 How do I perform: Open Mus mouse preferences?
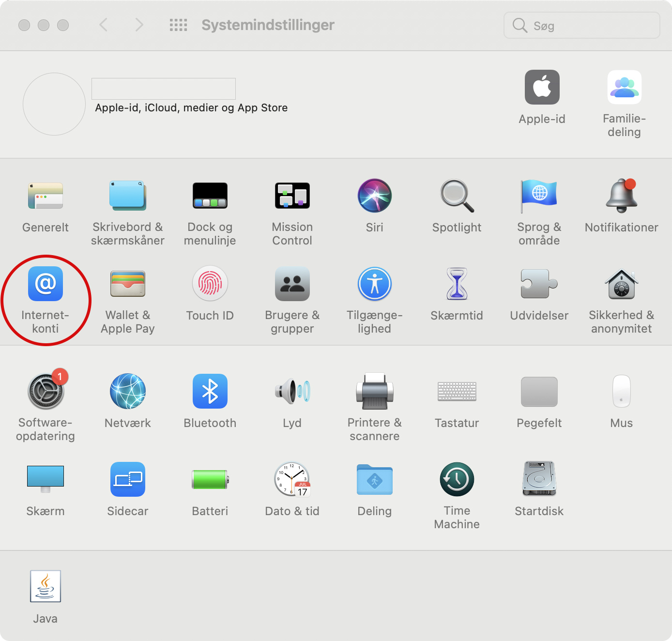click(622, 391)
